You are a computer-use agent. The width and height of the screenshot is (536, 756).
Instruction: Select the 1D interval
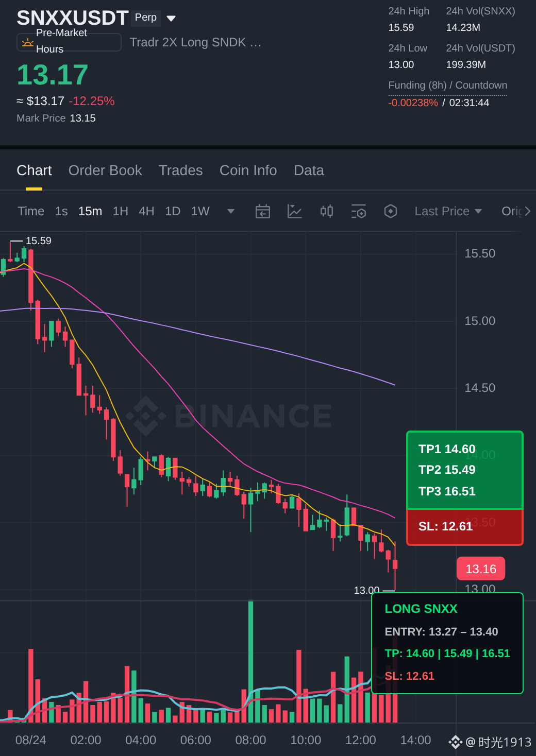[173, 211]
